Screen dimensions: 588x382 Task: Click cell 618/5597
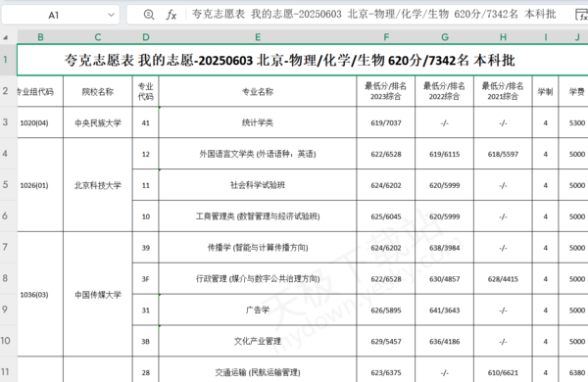point(504,154)
